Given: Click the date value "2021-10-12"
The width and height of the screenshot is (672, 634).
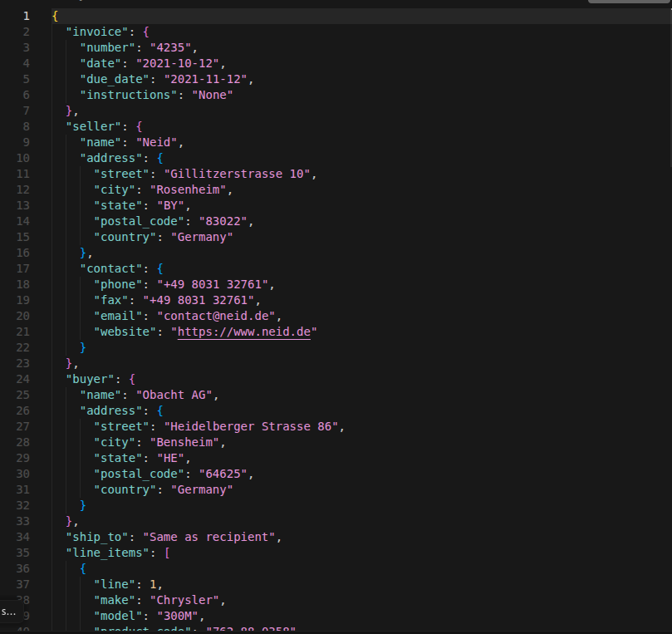Looking at the screenshot, I should 177,63.
